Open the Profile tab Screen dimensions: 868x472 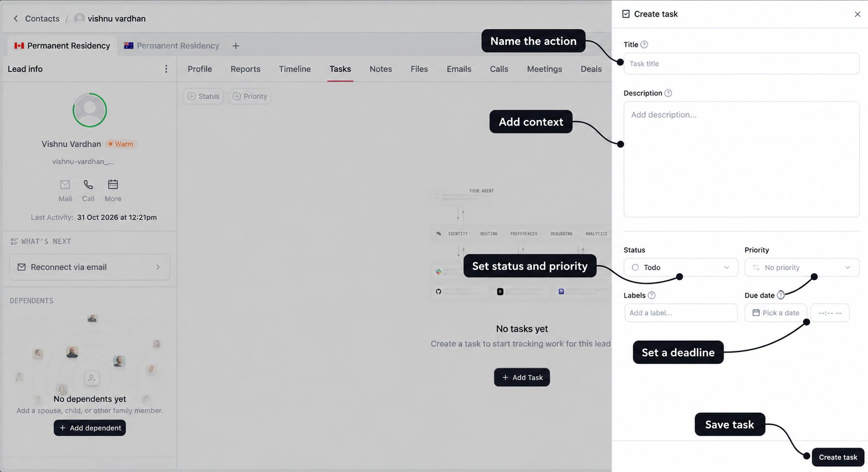coord(200,69)
